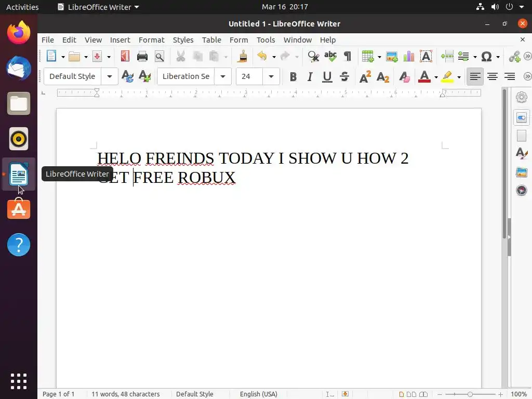This screenshot has width=532, height=399.
Task: Toggle the insert mode status bar indicator
Action: click(330, 394)
